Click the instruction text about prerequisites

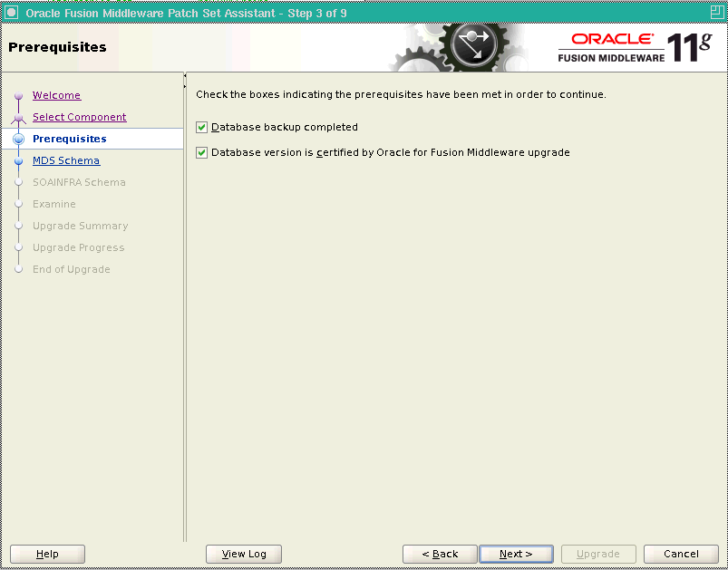(401, 94)
